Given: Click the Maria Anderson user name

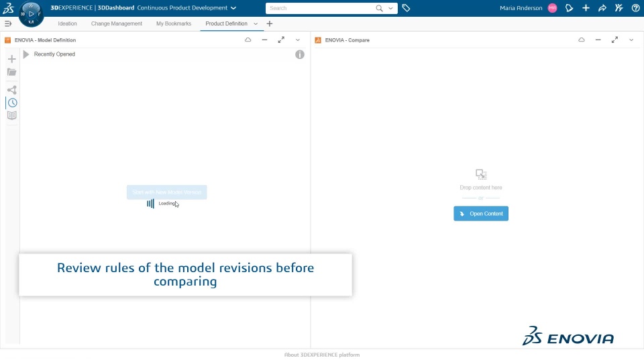Looking at the screenshot, I should click(x=521, y=8).
